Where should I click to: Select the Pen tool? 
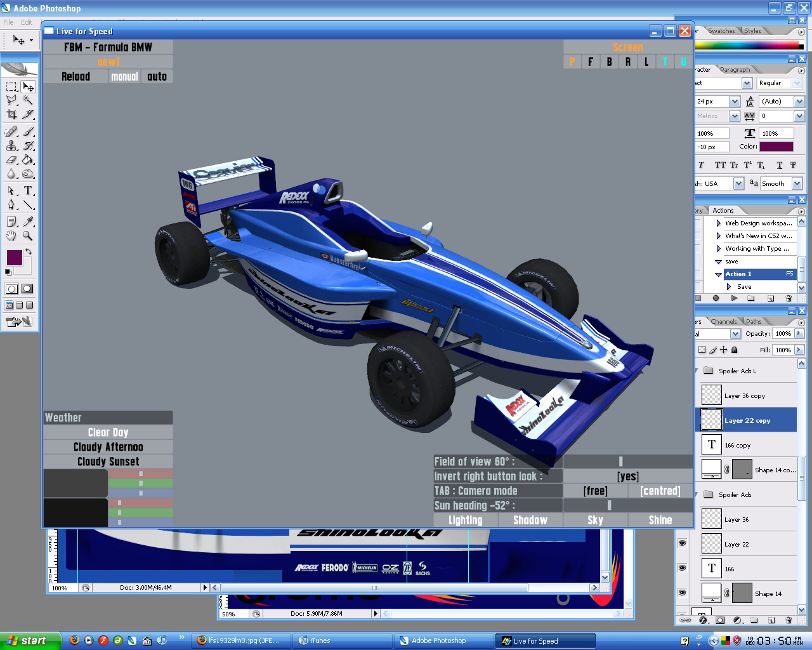[x=11, y=204]
